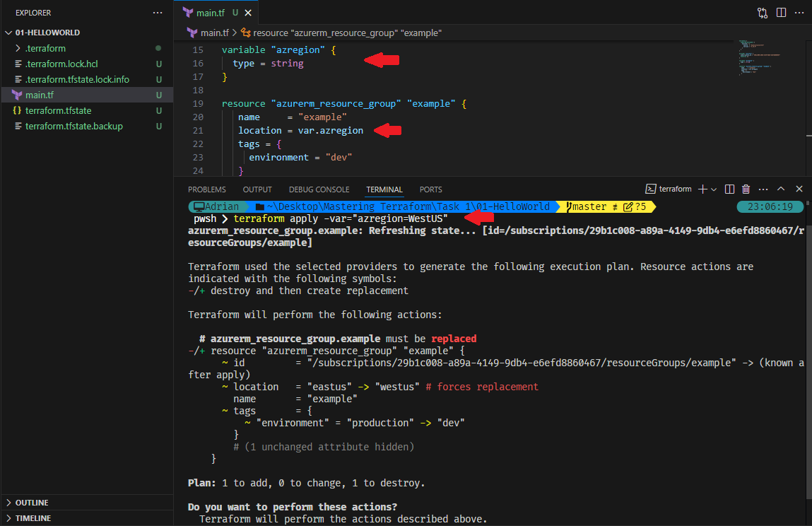Click the red "replaced" word in terminal
Image resolution: width=812 pixels, height=526 pixels.
point(454,339)
